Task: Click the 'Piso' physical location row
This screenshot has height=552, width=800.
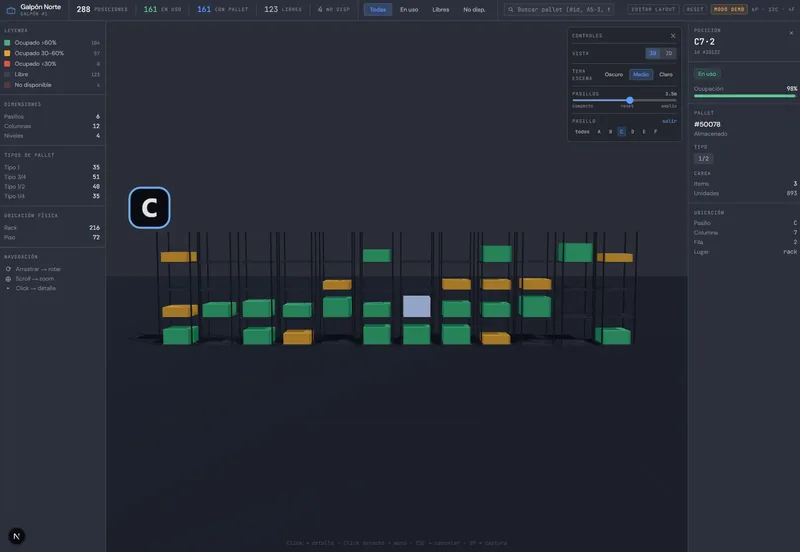Action: click(52, 238)
